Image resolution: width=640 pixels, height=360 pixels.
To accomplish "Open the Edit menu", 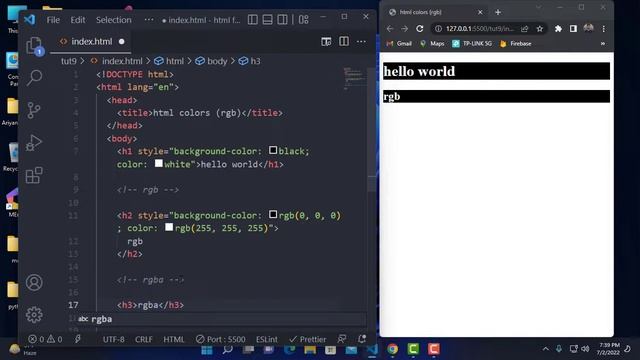I will 78,20.
